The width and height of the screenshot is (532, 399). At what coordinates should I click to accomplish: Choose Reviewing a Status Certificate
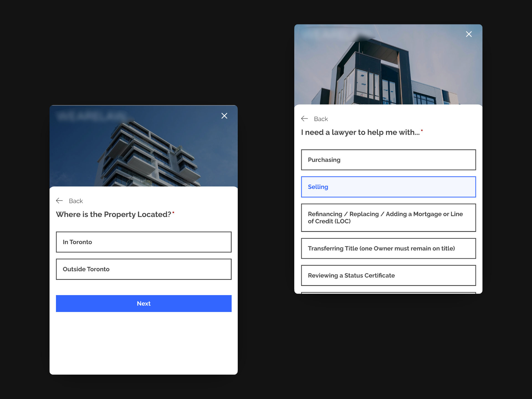pos(388,275)
